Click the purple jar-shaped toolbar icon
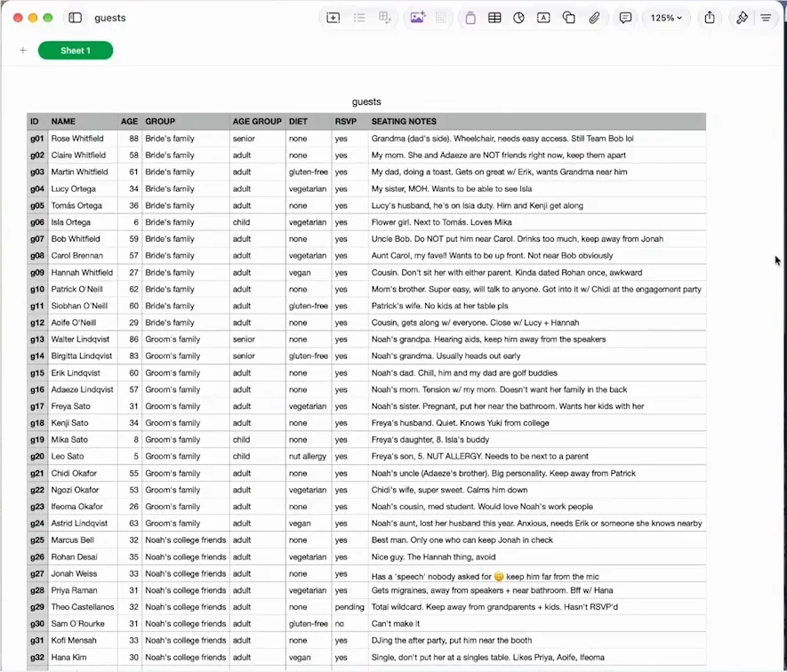Image resolution: width=787 pixels, height=672 pixels. tap(470, 18)
